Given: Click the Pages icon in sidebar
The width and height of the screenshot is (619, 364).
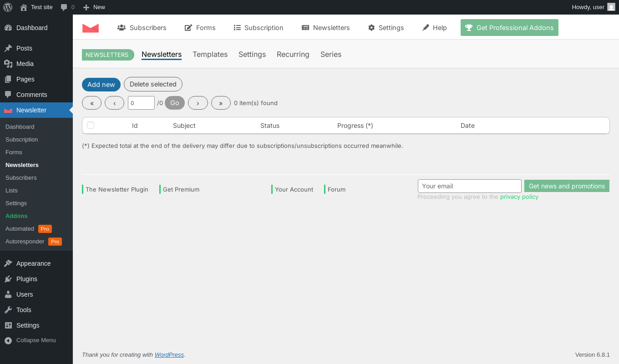Looking at the screenshot, I should pyautogui.click(x=8, y=79).
